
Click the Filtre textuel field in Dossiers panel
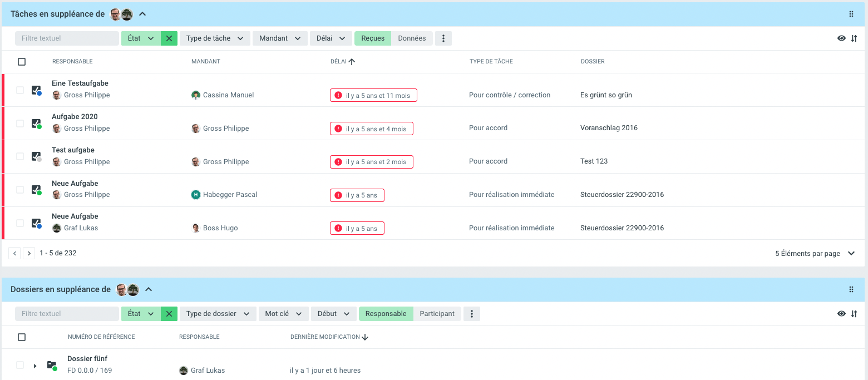click(x=67, y=314)
